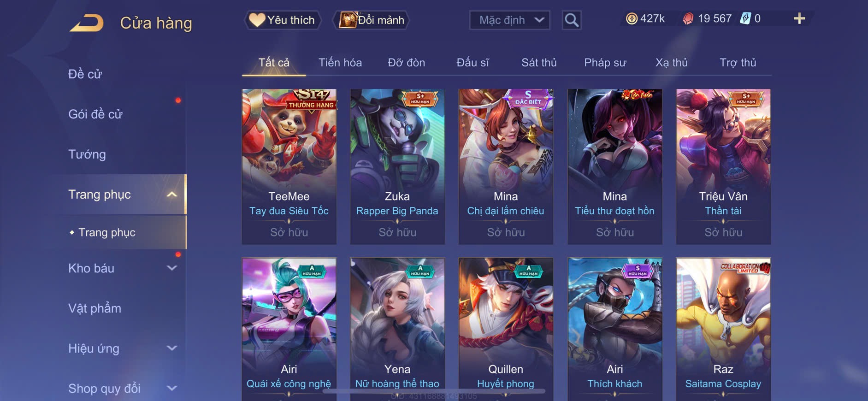Select TeeMee Tay đua Siêu Tốc skin card
This screenshot has width=868, height=401.
pos(289,166)
